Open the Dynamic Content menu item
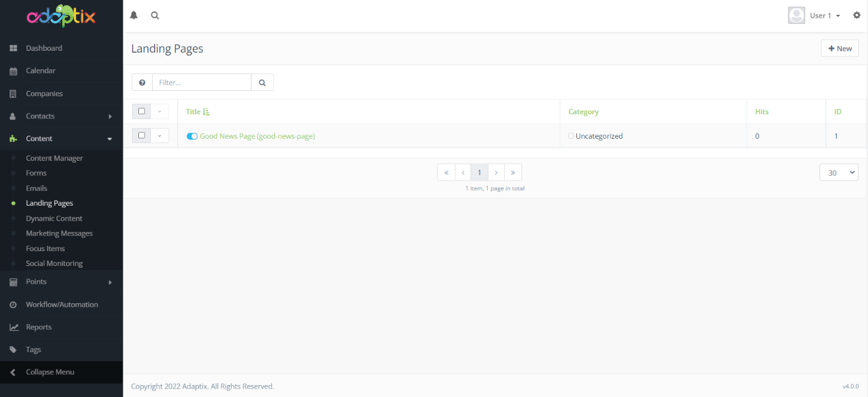The image size is (868, 397). (x=53, y=218)
